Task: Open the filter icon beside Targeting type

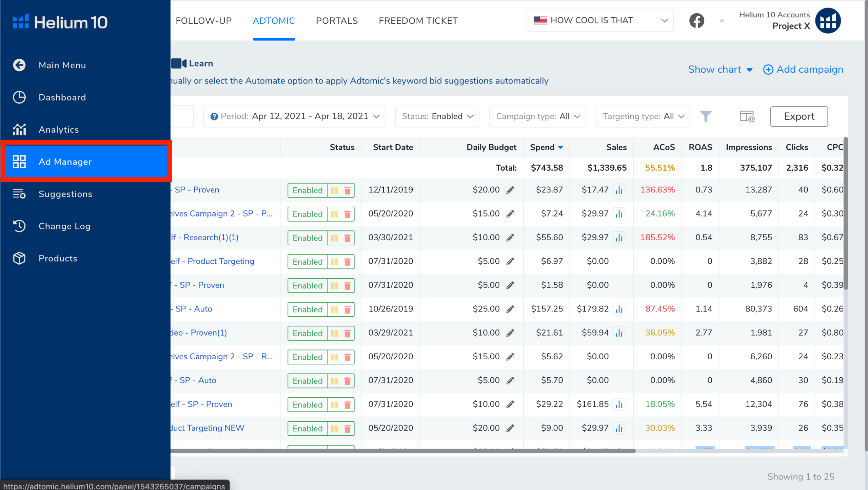Action: tap(706, 116)
